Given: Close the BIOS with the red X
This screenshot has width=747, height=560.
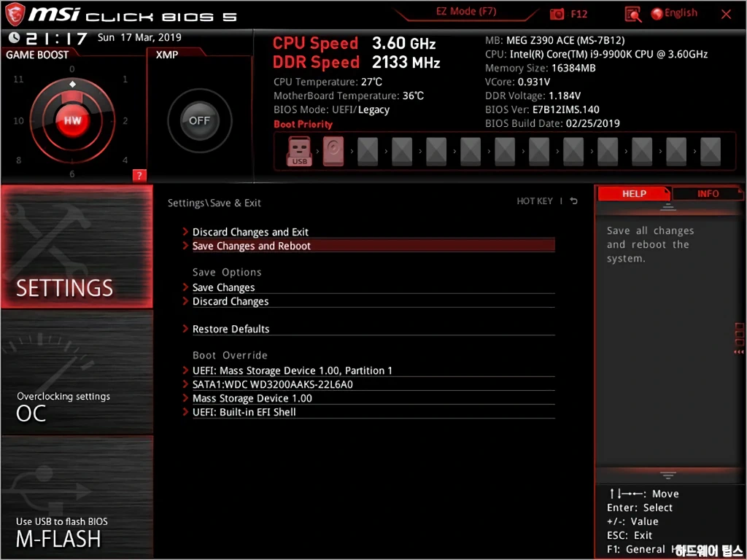Looking at the screenshot, I should (726, 15).
